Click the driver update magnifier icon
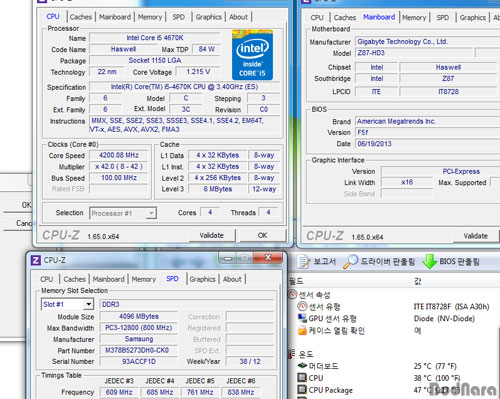The width and height of the screenshot is (500, 399). pos(350,262)
